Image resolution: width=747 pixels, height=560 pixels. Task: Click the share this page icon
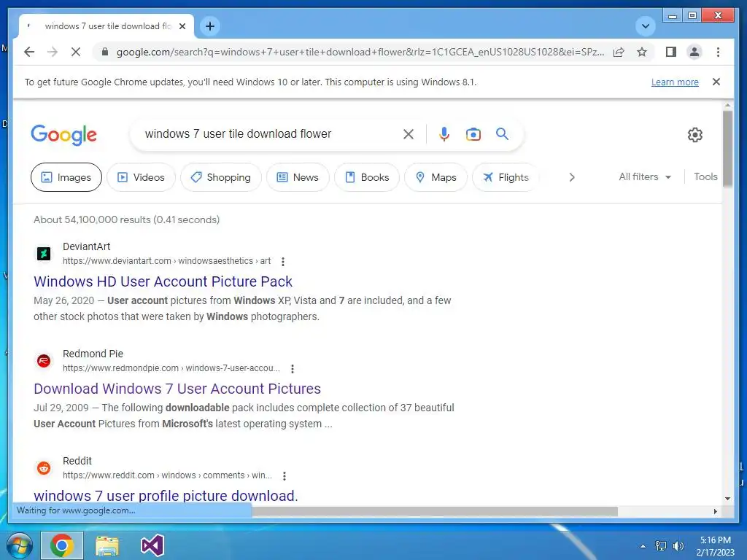click(x=619, y=52)
